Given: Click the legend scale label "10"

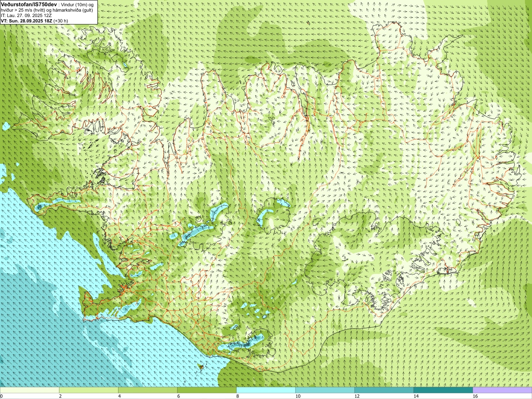Looking at the screenshot, I should click(x=298, y=397).
